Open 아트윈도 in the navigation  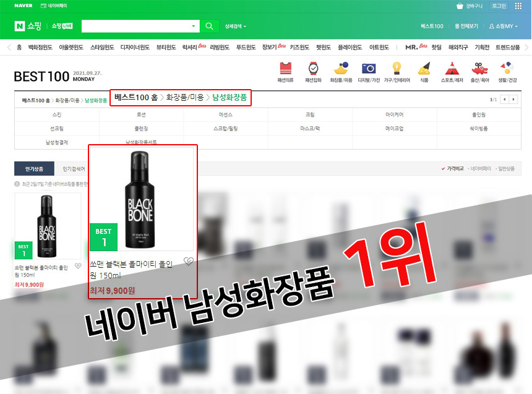[379, 48]
